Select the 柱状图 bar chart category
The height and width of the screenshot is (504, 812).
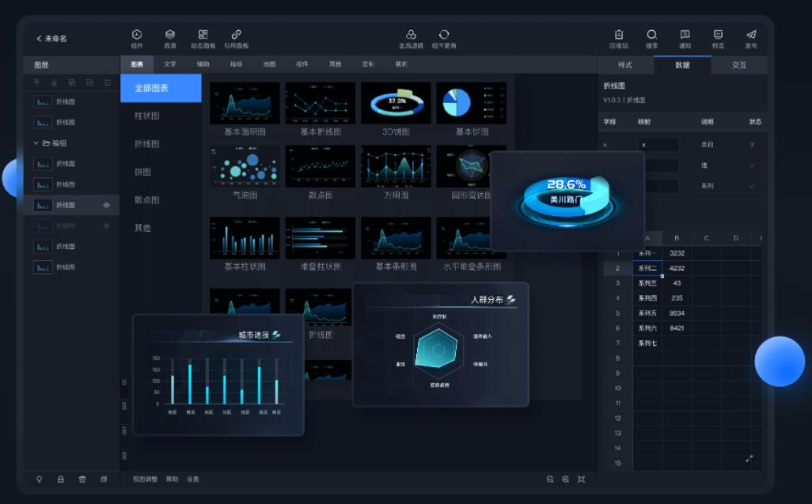coord(147,116)
